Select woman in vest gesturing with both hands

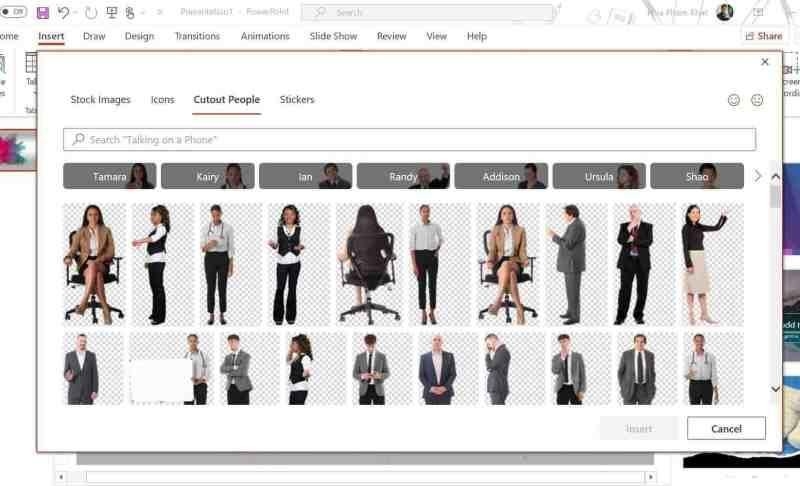299,264
